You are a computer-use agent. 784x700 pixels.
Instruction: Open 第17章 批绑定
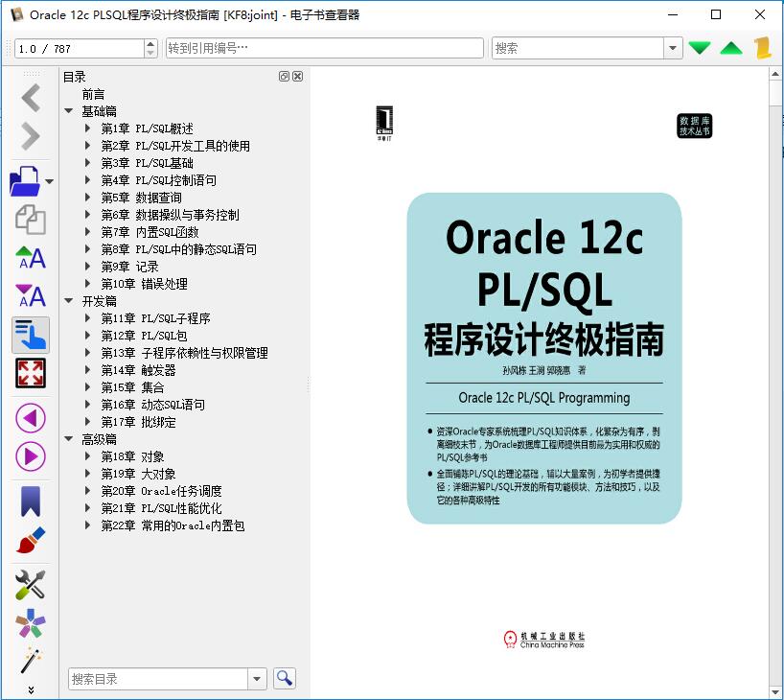tap(139, 422)
